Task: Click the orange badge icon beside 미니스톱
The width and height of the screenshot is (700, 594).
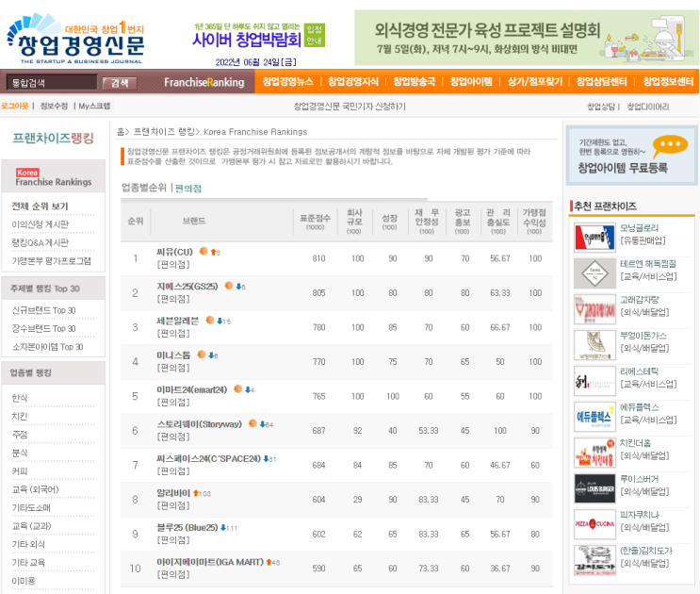Action: tap(202, 355)
